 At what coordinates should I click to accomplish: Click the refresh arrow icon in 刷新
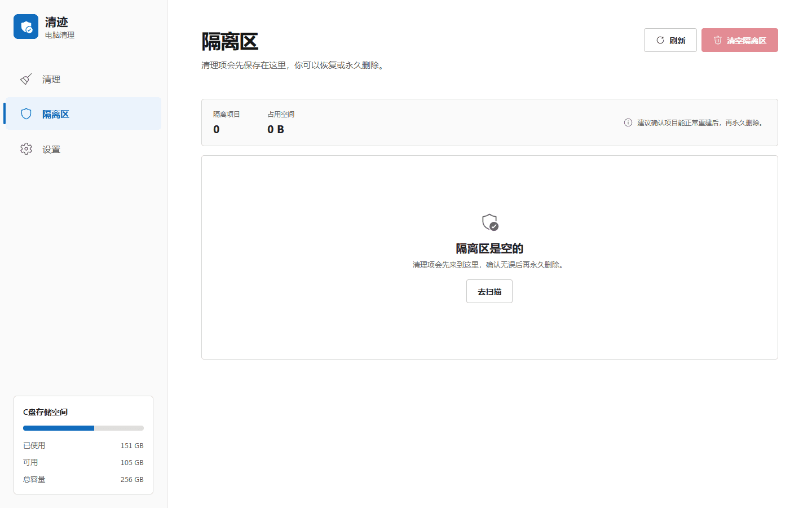(x=660, y=40)
